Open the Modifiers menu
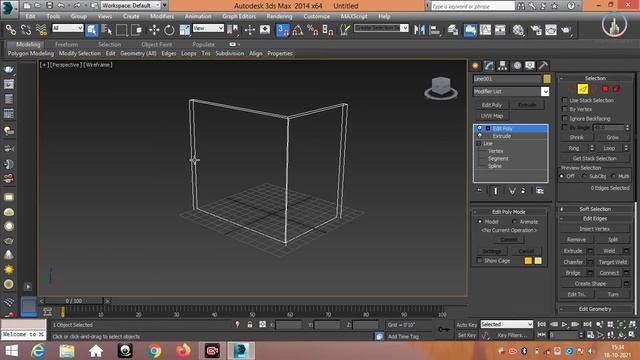 pyautogui.click(x=162, y=16)
